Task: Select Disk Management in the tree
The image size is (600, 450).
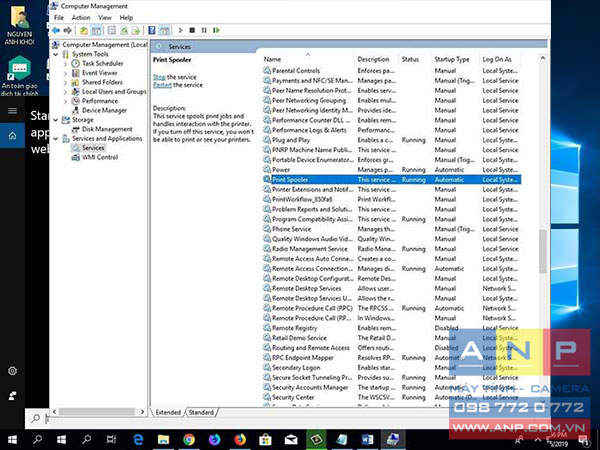Action: tap(107, 129)
